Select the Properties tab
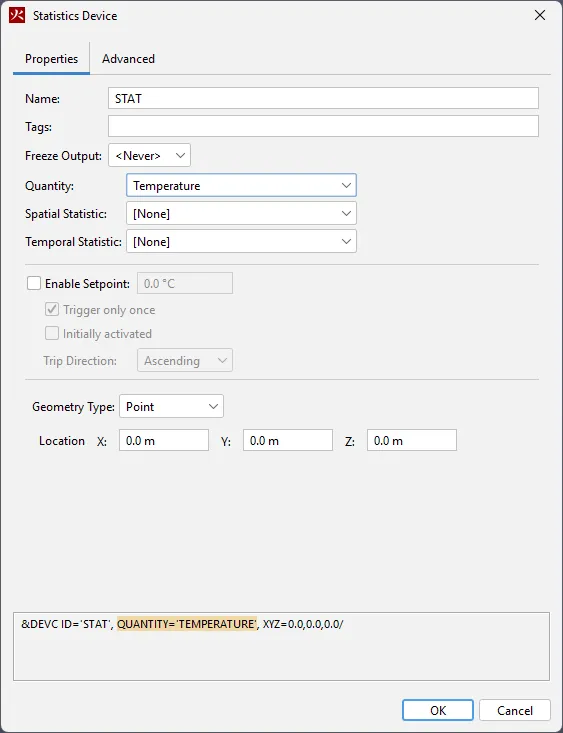 point(51,59)
